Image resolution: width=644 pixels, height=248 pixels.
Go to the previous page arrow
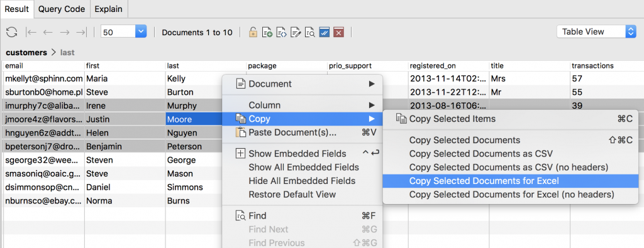pyautogui.click(x=48, y=32)
